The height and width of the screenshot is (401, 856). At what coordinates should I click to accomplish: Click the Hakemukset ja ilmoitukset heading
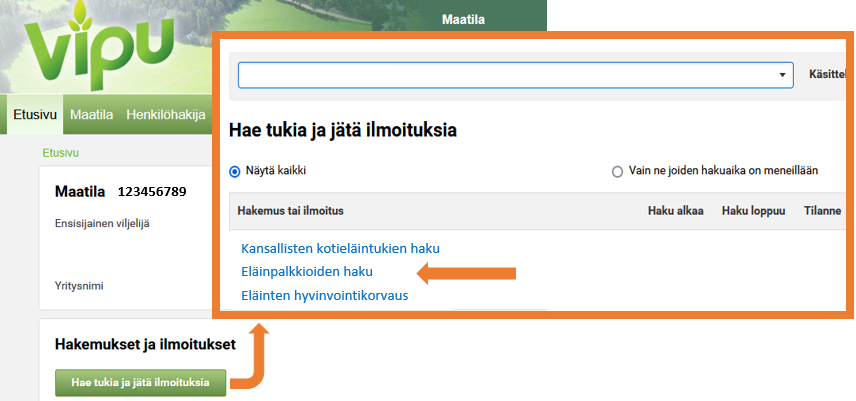pos(145,345)
